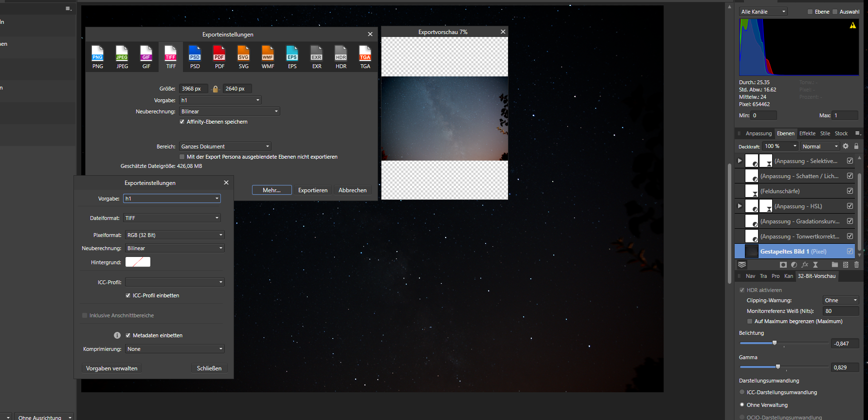
Task: Expand the Anpassung - HSL layer group
Action: click(x=740, y=206)
